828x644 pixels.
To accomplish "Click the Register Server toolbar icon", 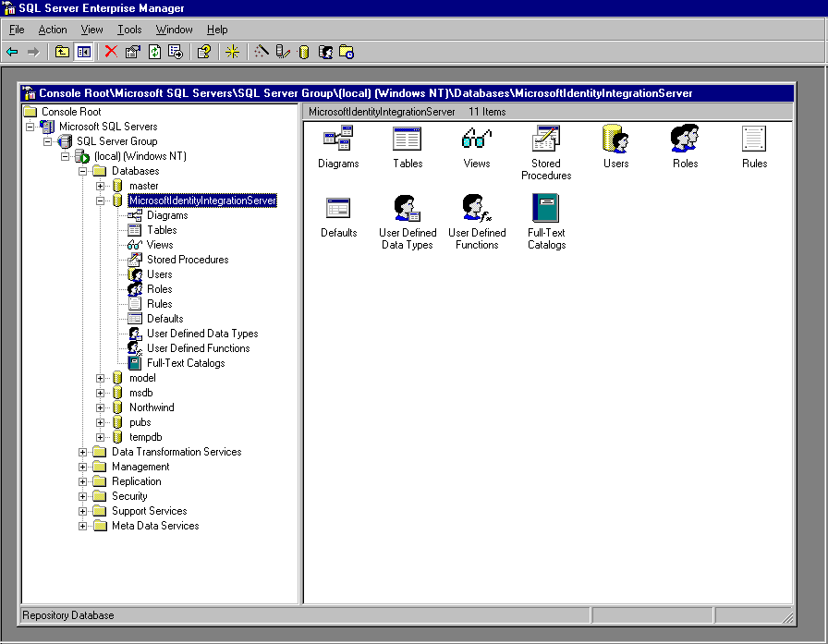I will coord(283,52).
